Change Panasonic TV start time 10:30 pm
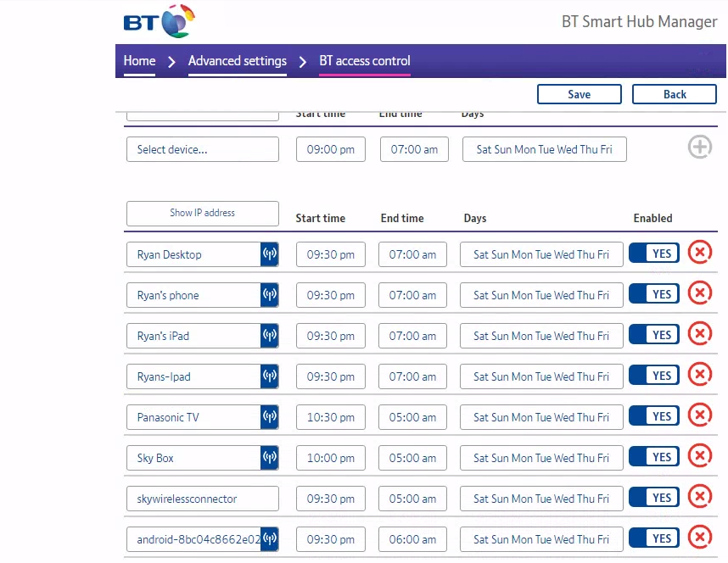The image size is (728, 563). click(x=331, y=417)
